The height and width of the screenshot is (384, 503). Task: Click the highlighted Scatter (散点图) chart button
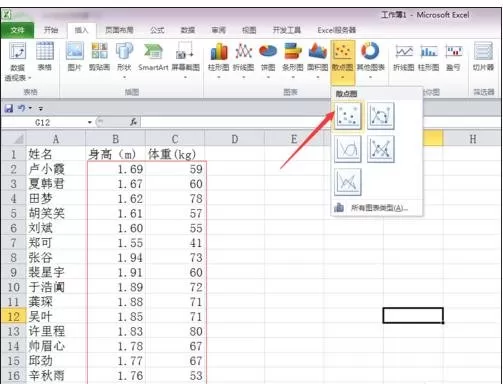pyautogui.click(x=343, y=62)
